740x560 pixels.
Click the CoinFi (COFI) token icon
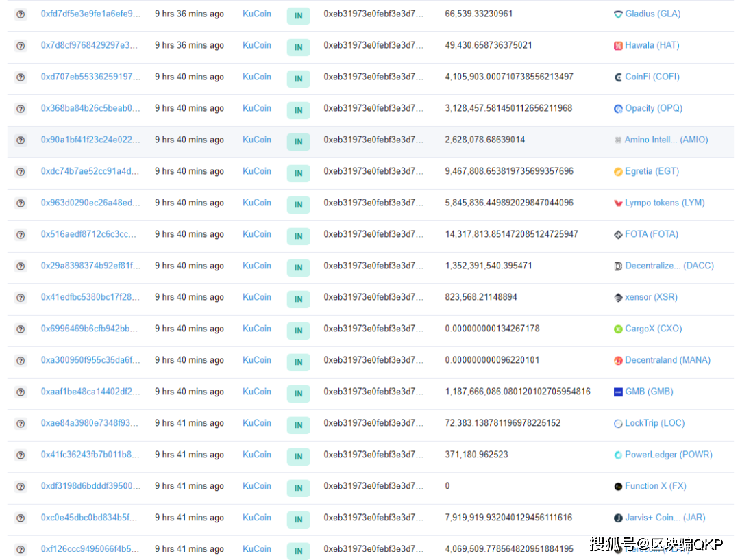(x=618, y=77)
